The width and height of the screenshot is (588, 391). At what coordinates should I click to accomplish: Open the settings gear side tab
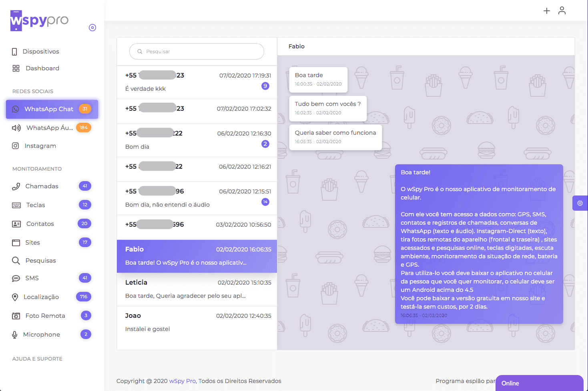click(x=580, y=203)
